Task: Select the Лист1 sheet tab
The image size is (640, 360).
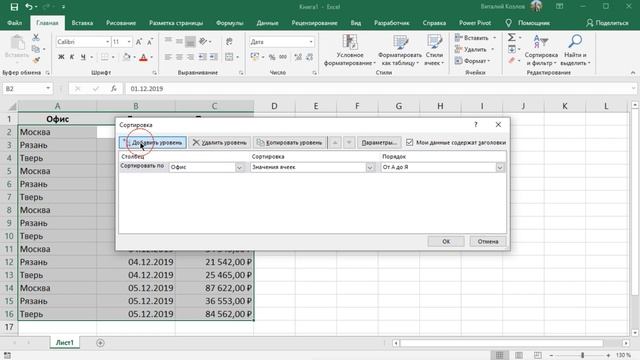Action: point(65,343)
